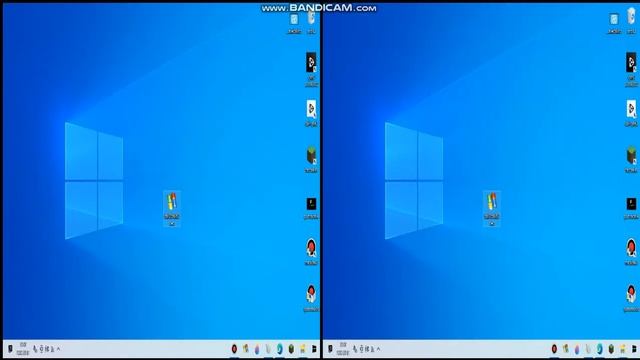This screenshot has height=360, width=640.
Task: Select the white-background mask icon on right desktop
Action: click(x=631, y=109)
